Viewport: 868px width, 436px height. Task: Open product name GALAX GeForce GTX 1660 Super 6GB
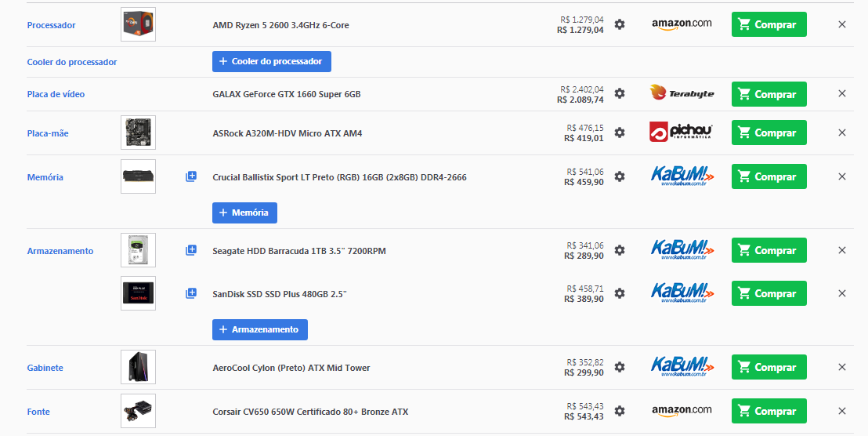coord(287,94)
